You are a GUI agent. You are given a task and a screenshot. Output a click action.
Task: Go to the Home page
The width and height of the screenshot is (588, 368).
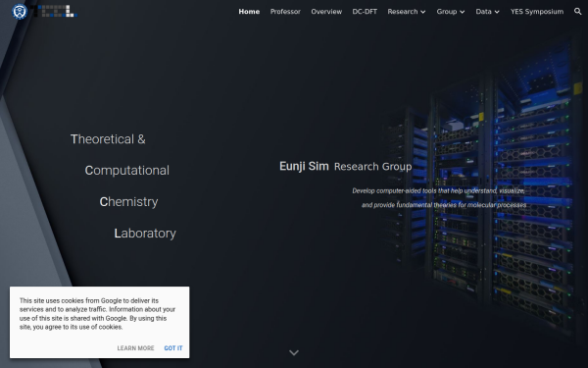pos(249,12)
